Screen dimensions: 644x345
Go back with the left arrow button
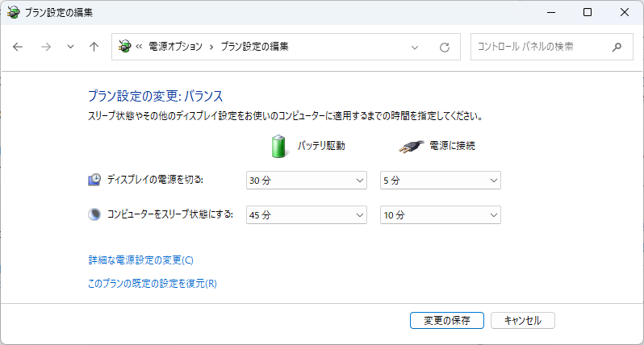coord(18,47)
